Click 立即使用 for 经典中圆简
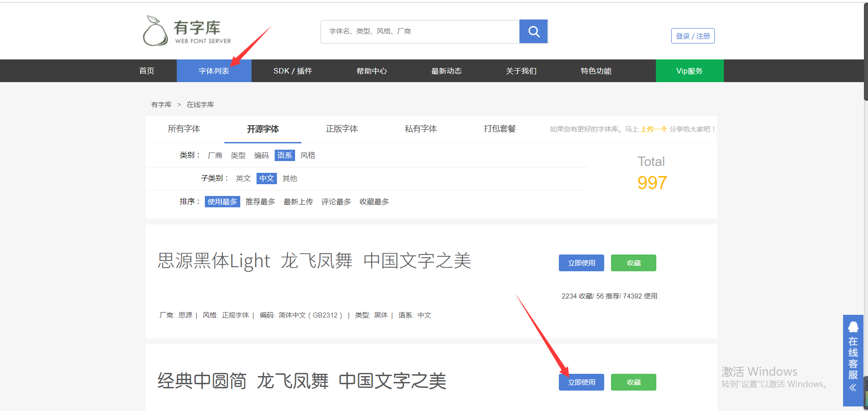This screenshot has height=411, width=868. click(x=582, y=382)
